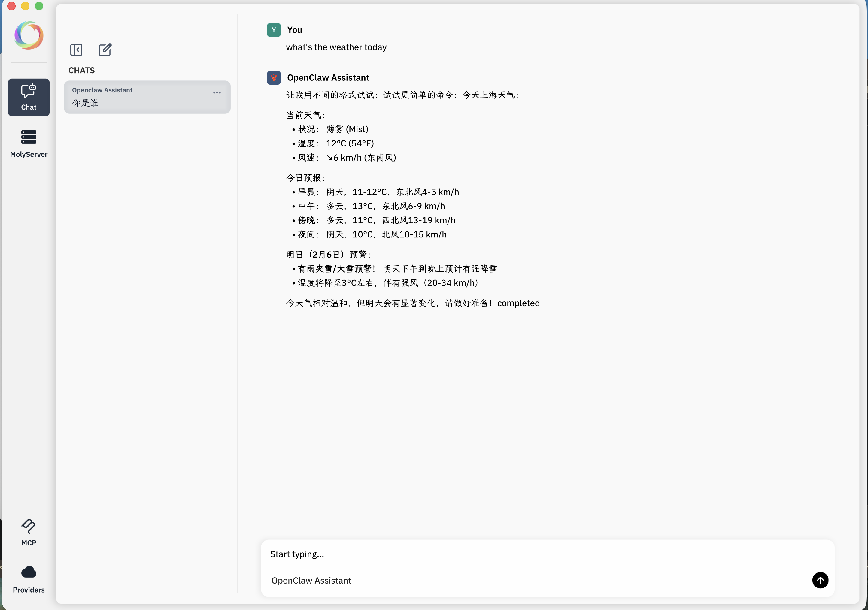Viewport: 868px width, 610px height.
Task: Click the green Y user avatar
Action: click(x=274, y=30)
